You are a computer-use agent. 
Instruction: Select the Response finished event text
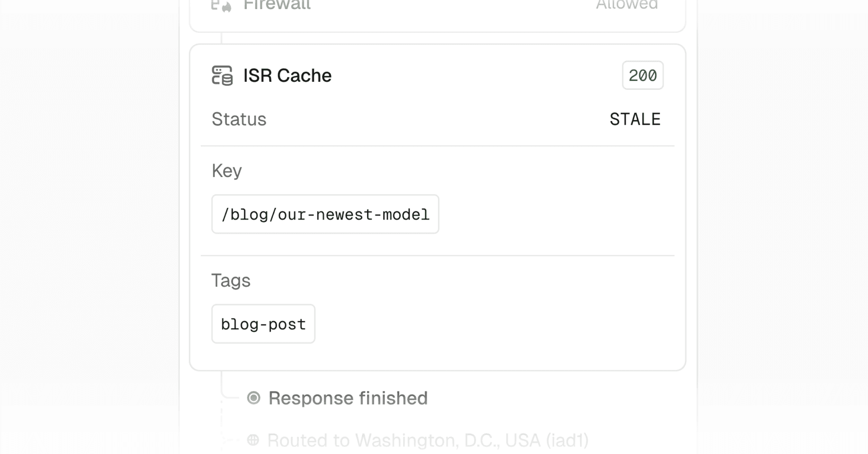coord(348,398)
